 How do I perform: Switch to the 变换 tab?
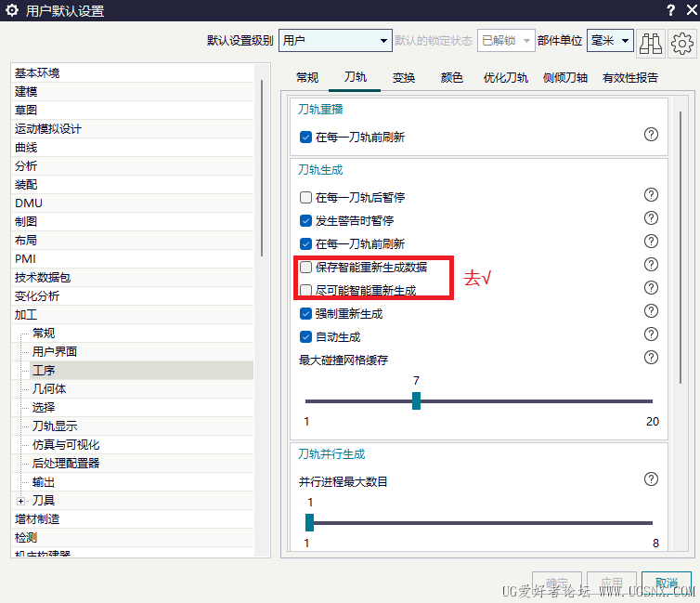(x=404, y=78)
